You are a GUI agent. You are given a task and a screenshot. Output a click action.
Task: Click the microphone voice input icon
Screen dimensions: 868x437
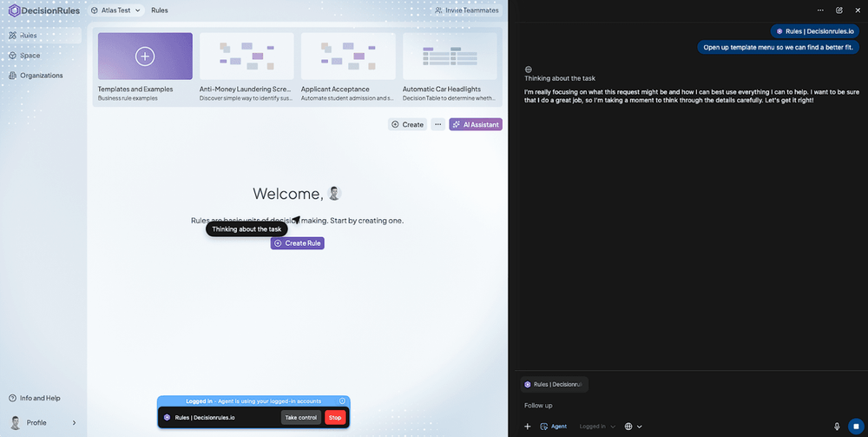pos(837,427)
